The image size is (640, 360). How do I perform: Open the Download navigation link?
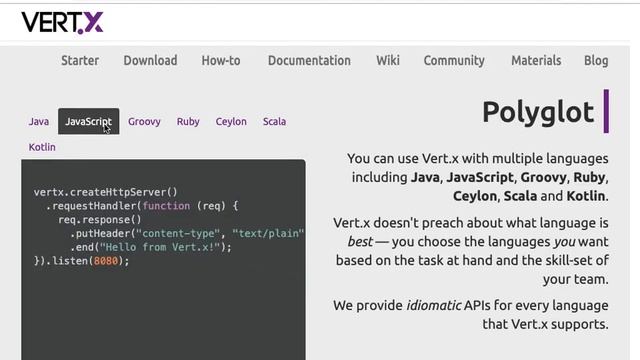point(150,60)
